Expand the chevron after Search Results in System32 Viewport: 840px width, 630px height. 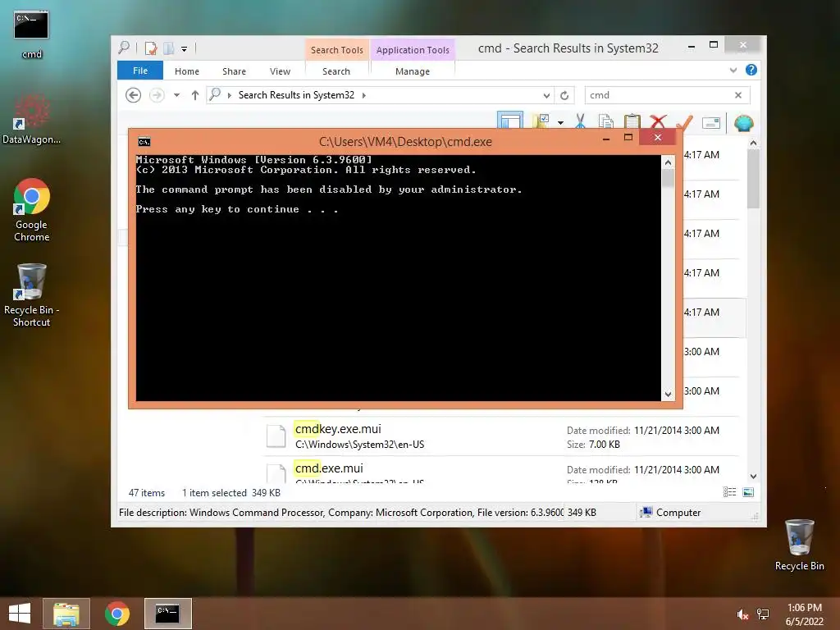[363, 95]
